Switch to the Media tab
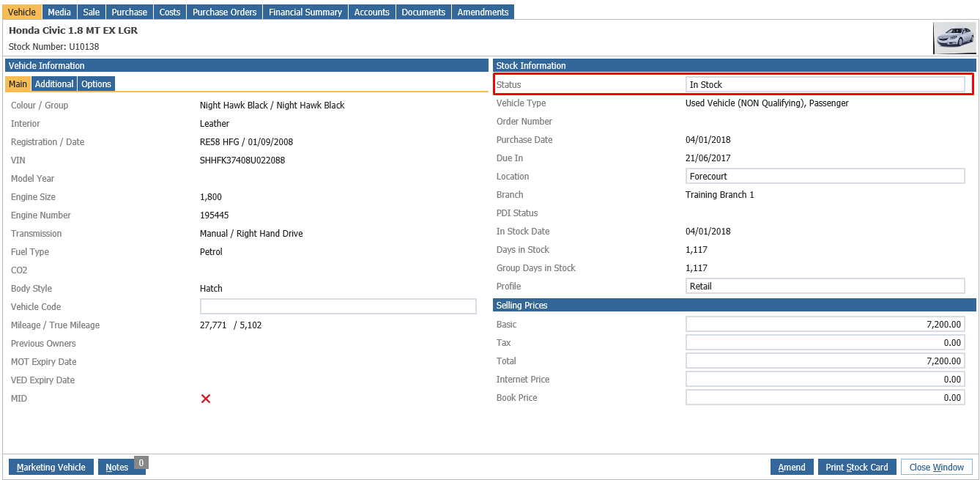The height and width of the screenshot is (480, 980). point(59,12)
